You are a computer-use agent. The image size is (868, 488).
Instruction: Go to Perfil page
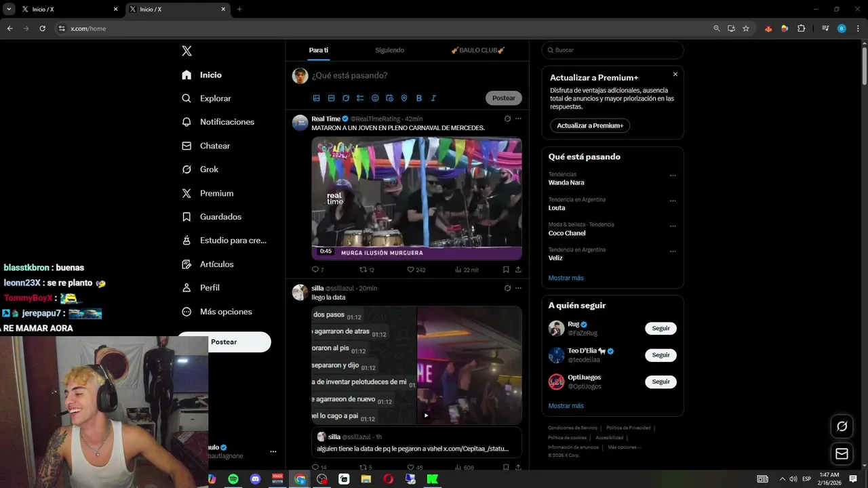tap(201, 288)
